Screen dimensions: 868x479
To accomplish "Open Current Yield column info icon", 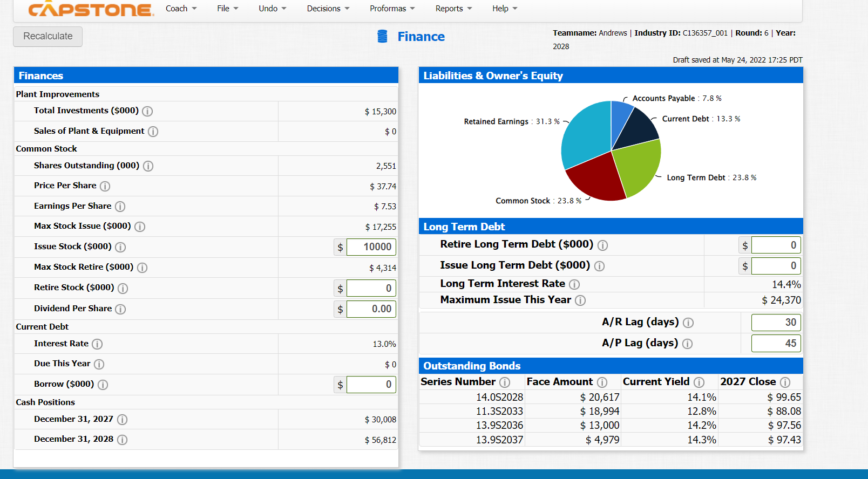I will coord(699,382).
